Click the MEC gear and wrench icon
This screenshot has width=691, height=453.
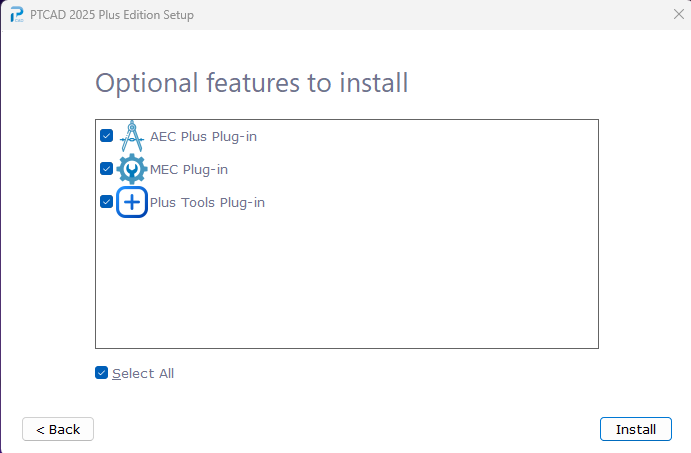[x=132, y=169]
